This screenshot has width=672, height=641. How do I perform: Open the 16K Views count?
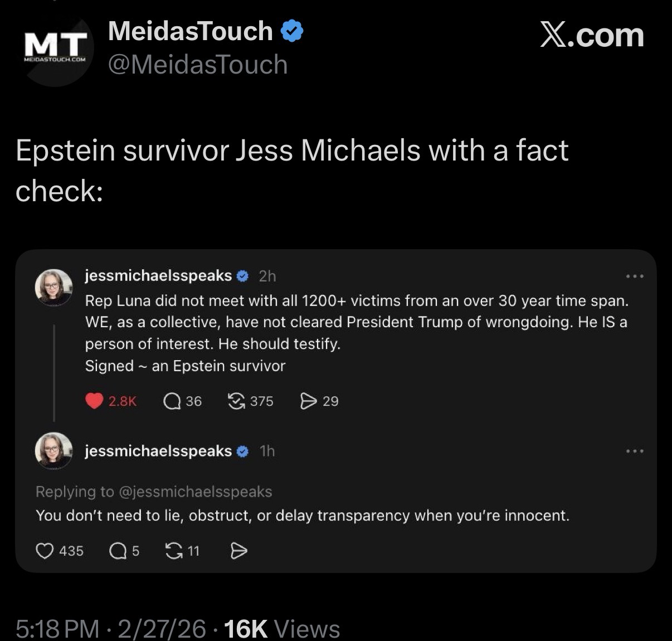(x=281, y=629)
